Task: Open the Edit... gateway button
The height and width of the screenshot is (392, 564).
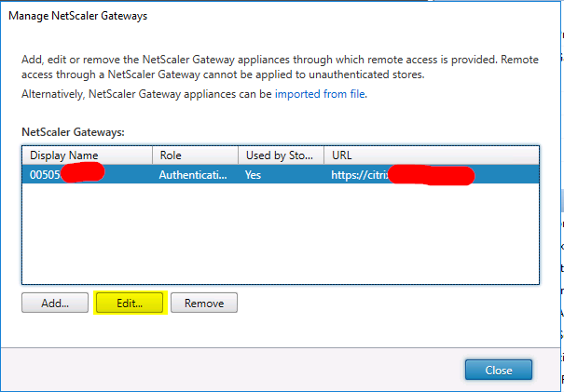Action: tap(130, 303)
